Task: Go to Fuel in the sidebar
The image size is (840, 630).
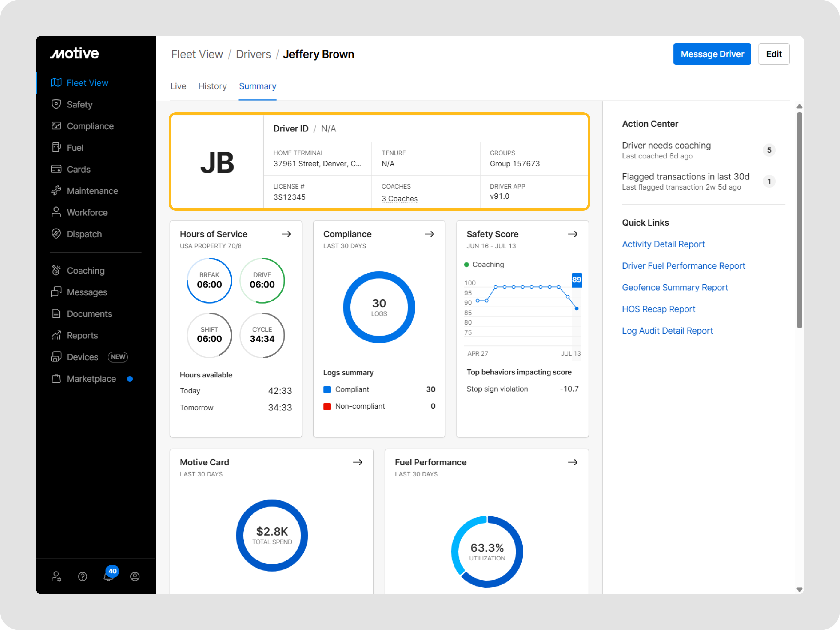Action: click(75, 148)
